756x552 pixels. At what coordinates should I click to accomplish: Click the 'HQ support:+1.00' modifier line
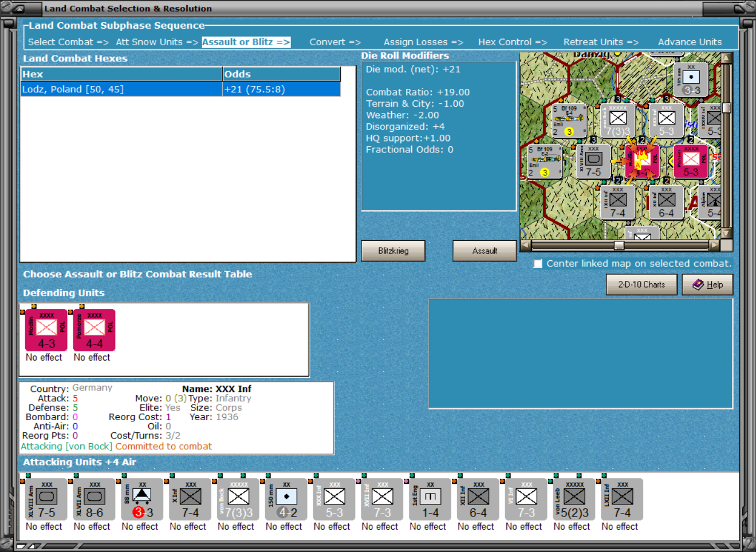[x=408, y=138]
